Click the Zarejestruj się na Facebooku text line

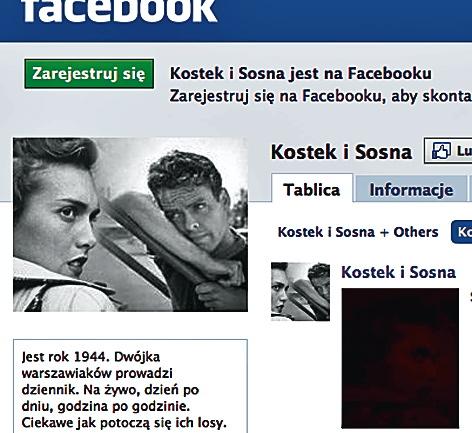click(x=321, y=96)
